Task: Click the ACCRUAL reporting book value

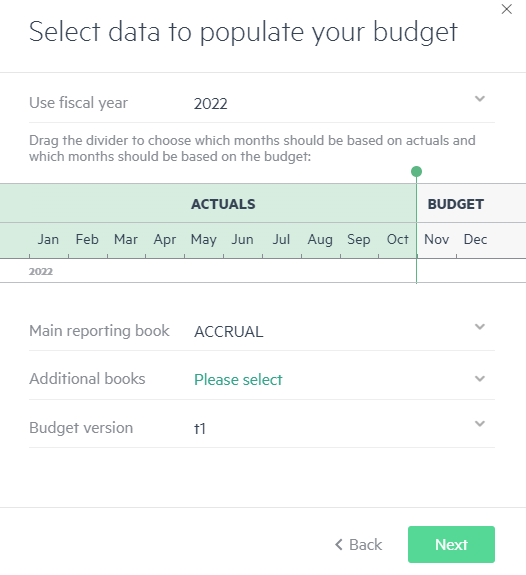Action: pos(229,332)
